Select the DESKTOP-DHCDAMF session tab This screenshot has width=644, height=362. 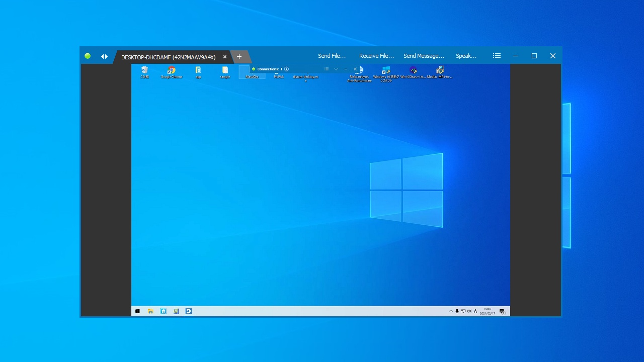(x=168, y=57)
